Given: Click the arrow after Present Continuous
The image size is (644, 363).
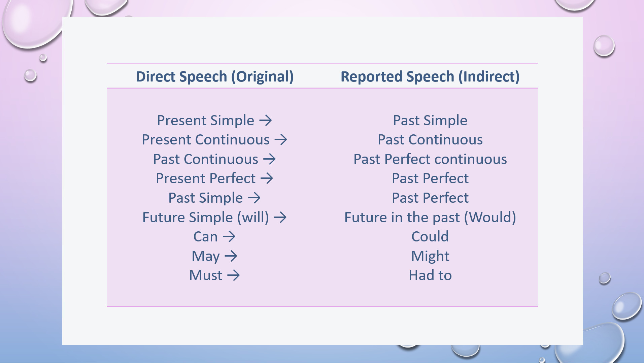Looking at the screenshot, I should [x=281, y=140].
